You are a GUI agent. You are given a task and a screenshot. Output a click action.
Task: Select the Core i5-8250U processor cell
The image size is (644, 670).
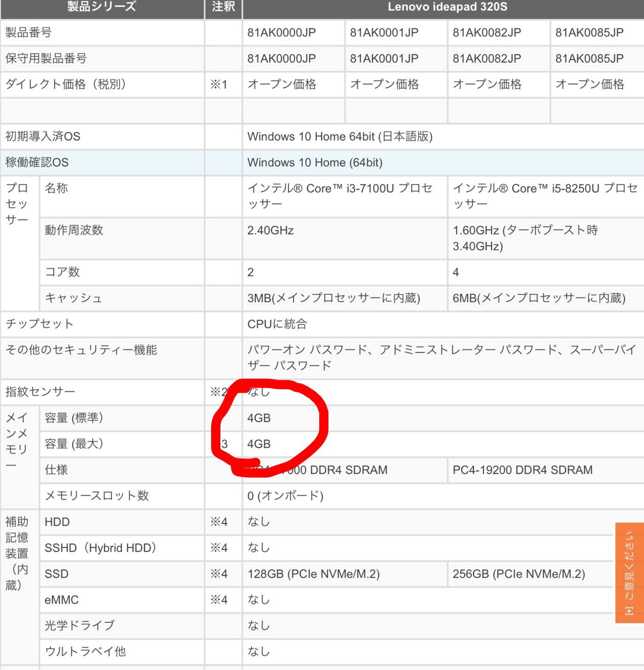click(x=545, y=196)
